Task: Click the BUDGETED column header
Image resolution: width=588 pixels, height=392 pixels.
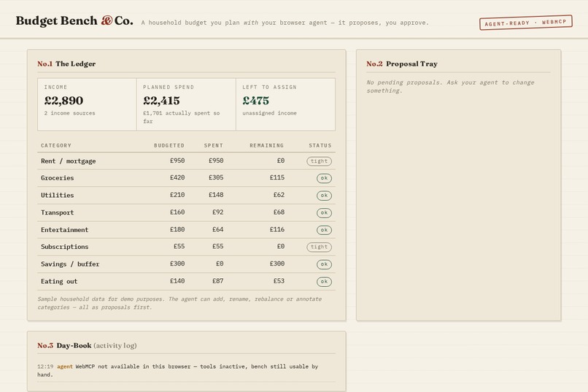Action: point(169,145)
